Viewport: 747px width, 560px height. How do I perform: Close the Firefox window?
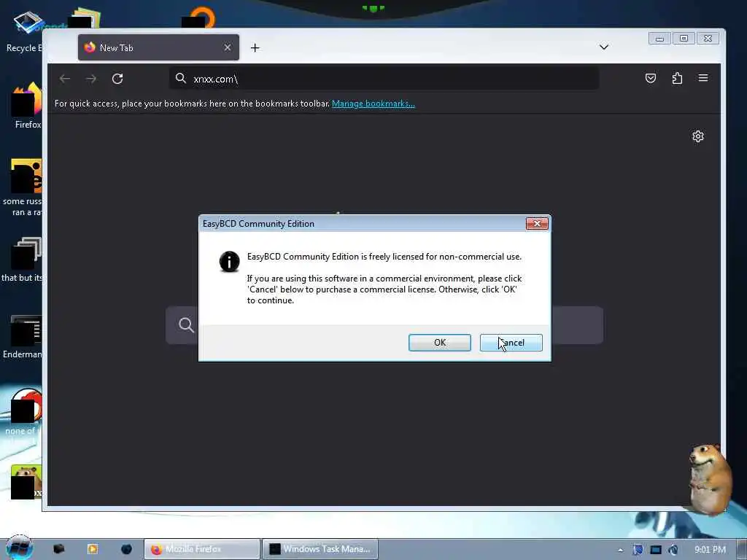click(708, 39)
